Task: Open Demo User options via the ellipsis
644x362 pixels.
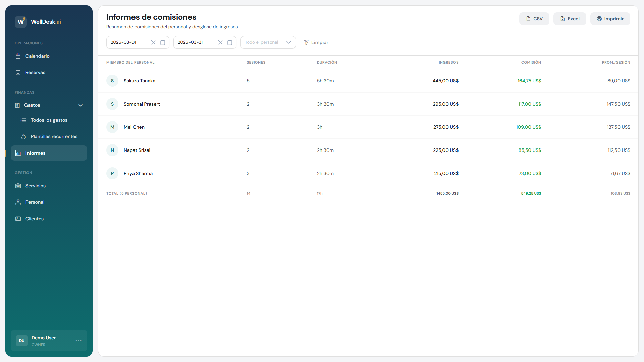Action: pos(78,341)
